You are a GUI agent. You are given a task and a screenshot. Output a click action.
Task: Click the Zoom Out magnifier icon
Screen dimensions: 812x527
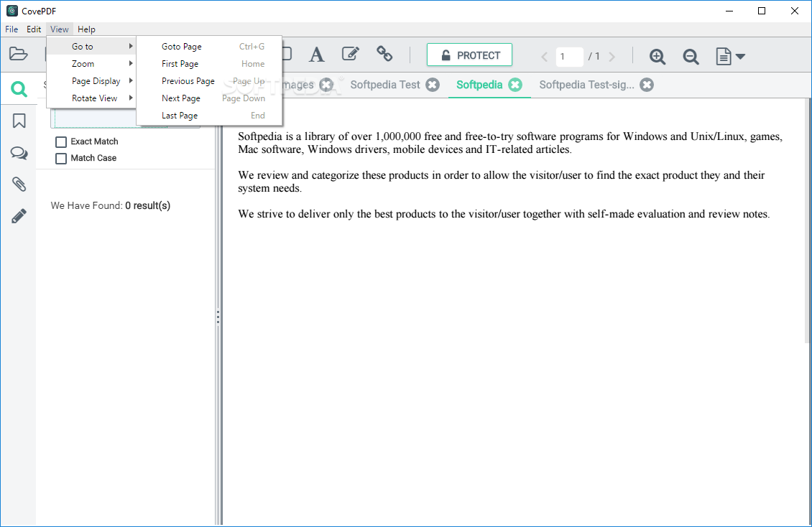[x=691, y=57]
